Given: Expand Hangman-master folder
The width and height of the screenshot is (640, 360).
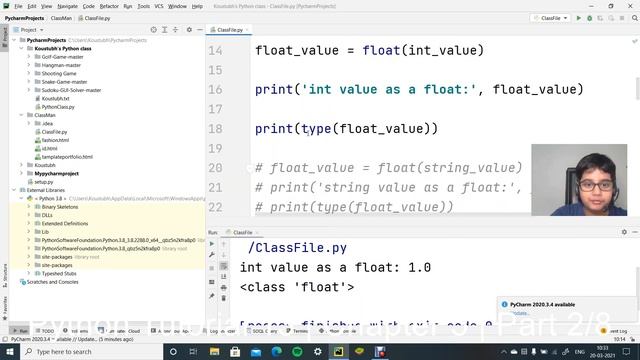Looking at the screenshot, I should click(29, 65).
